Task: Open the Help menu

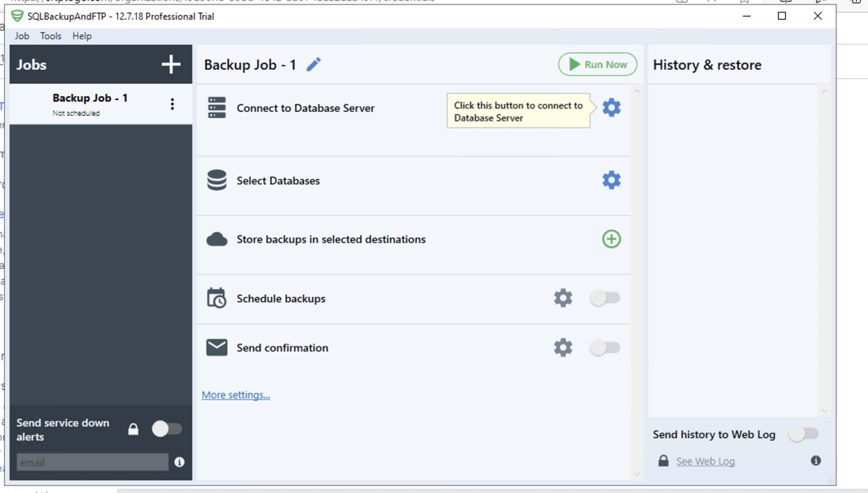Action: coord(82,36)
